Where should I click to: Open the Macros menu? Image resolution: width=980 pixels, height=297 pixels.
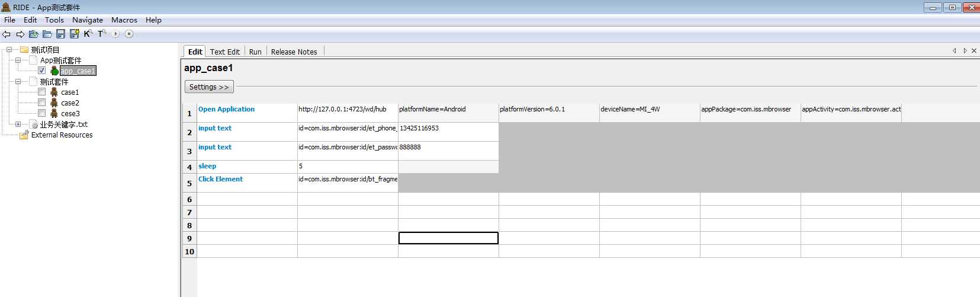[124, 20]
